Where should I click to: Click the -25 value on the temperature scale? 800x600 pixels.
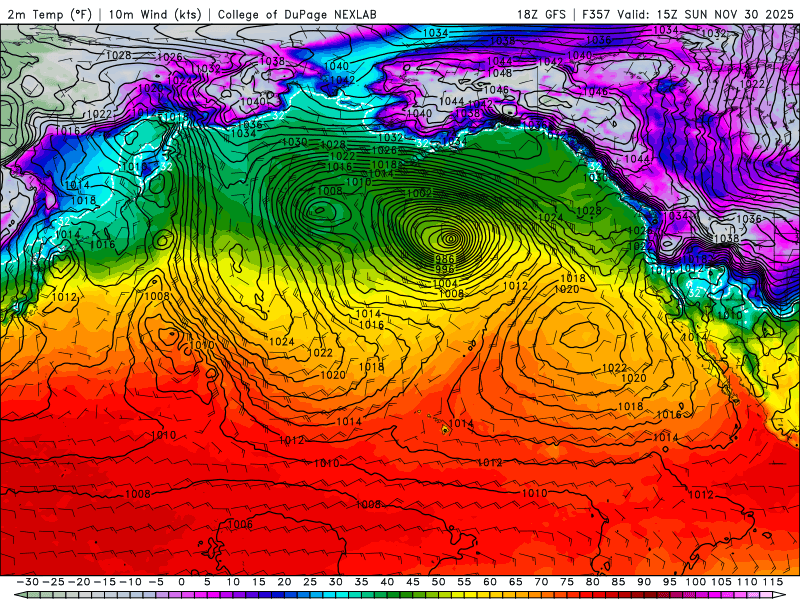click(x=53, y=582)
